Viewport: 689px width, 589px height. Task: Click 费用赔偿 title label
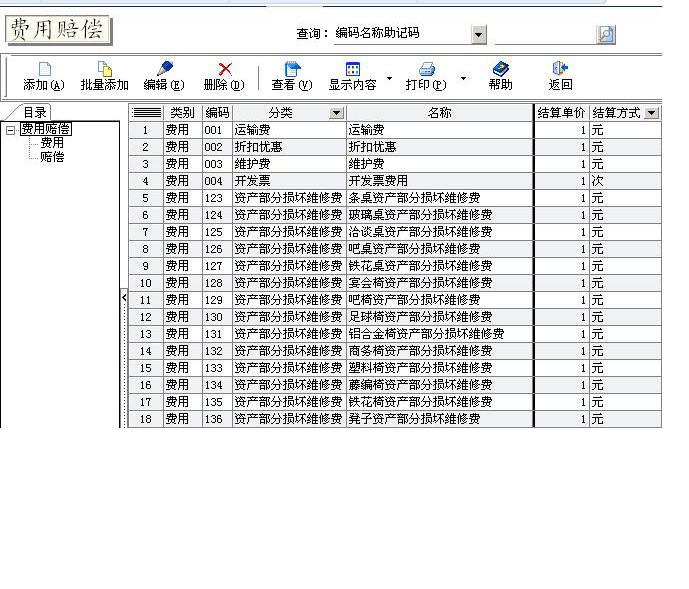tap(58, 30)
